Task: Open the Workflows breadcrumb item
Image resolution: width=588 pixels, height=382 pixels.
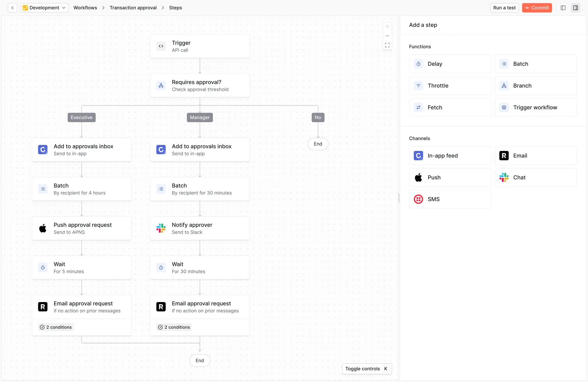Action: [85, 8]
